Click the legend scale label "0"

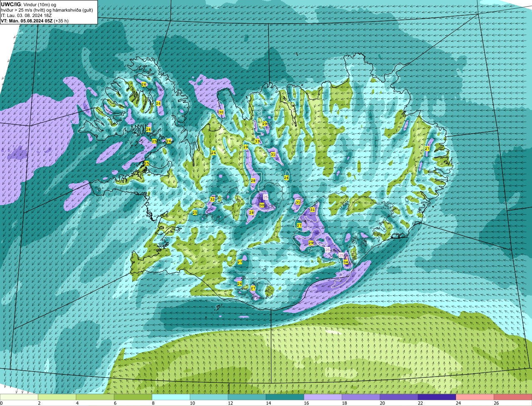pyautogui.click(x=1, y=403)
